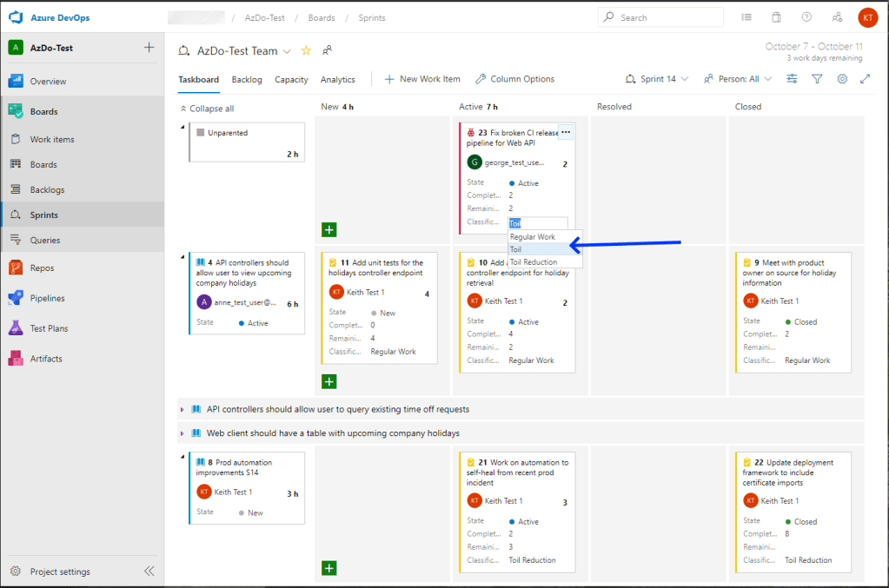Image resolution: width=889 pixels, height=588 pixels.
Task: Open Column Options
Action: [514, 79]
